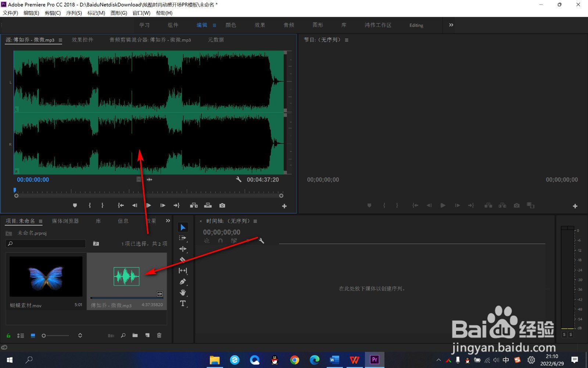588x368 pixels.
Task: Select the Ripple Edit tool
Action: [x=183, y=249]
